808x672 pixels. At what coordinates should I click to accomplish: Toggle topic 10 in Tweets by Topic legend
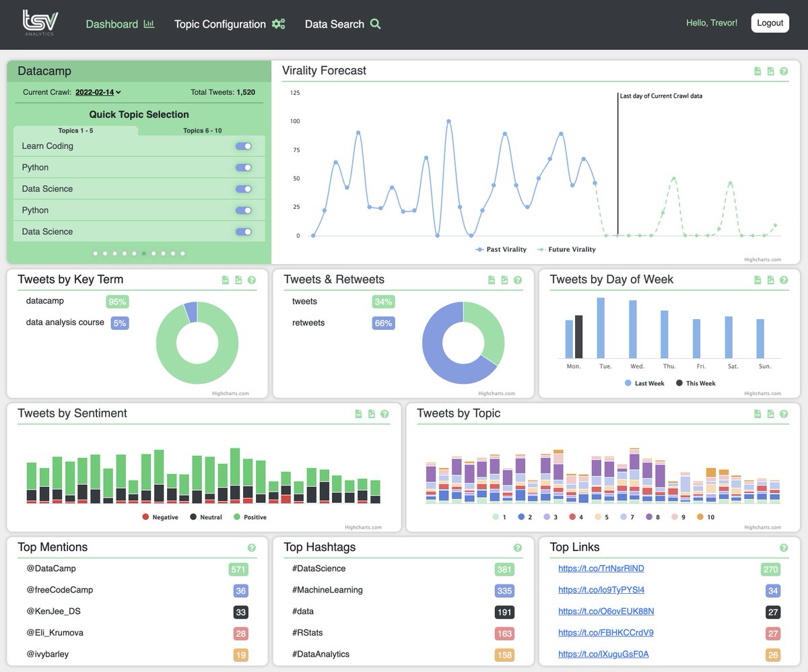pos(705,517)
